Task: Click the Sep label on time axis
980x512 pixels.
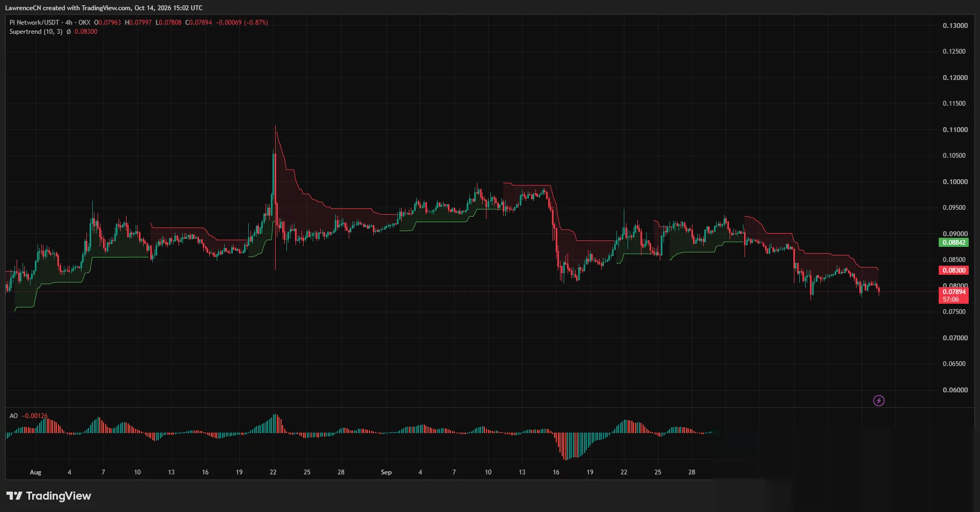Action: pyautogui.click(x=386, y=472)
